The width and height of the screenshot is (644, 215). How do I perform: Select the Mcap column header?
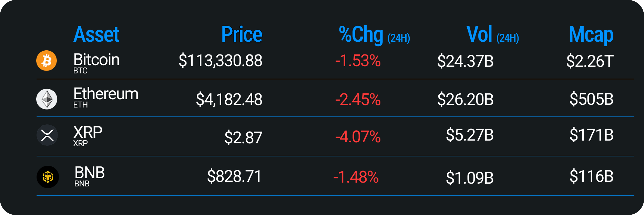pos(591,35)
